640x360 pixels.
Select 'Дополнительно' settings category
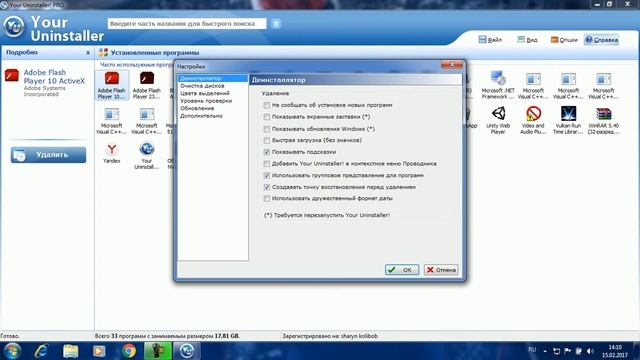click(x=201, y=116)
